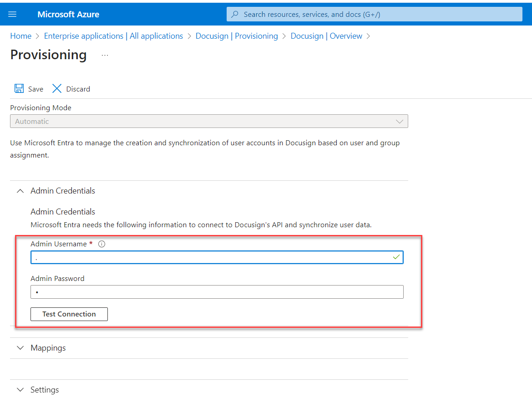Open the Azure portal hamburger menu
The image size is (532, 398).
12,14
